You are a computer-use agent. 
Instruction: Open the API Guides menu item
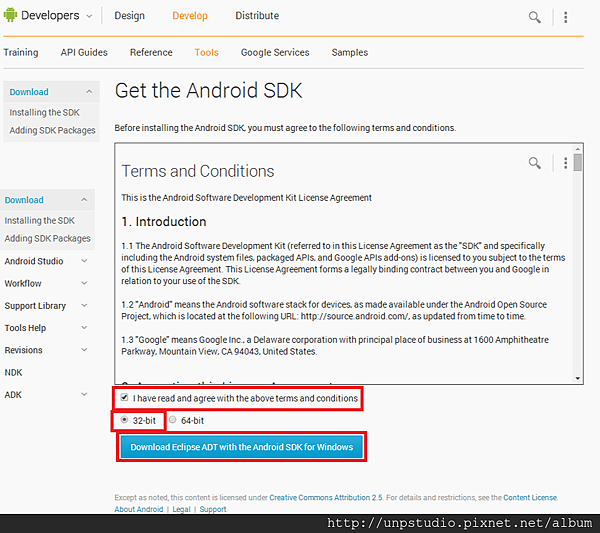click(x=84, y=52)
